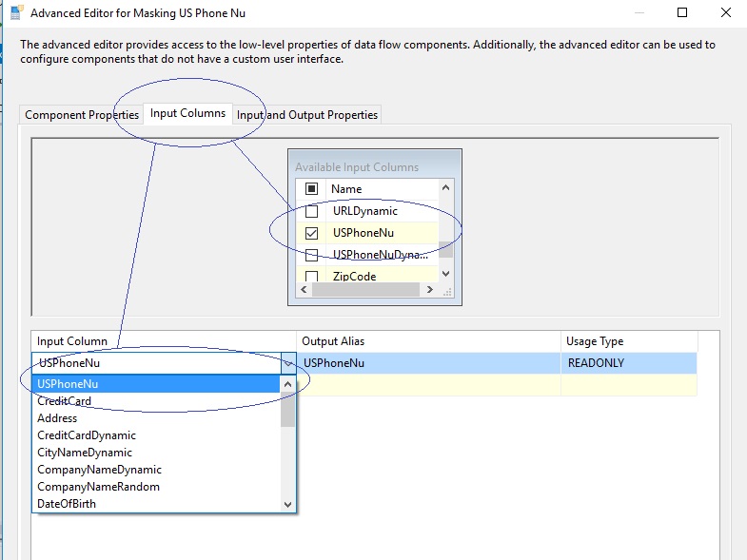Close the Advanced Editor window
747x560 pixels.
[x=725, y=12]
